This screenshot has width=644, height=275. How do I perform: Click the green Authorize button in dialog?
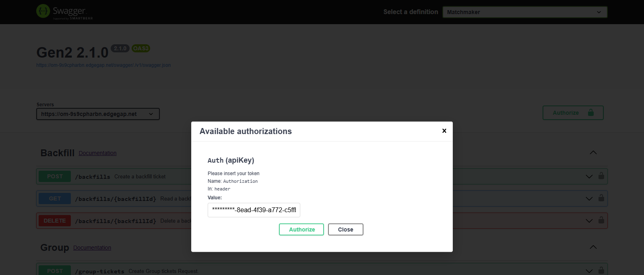(x=301, y=230)
